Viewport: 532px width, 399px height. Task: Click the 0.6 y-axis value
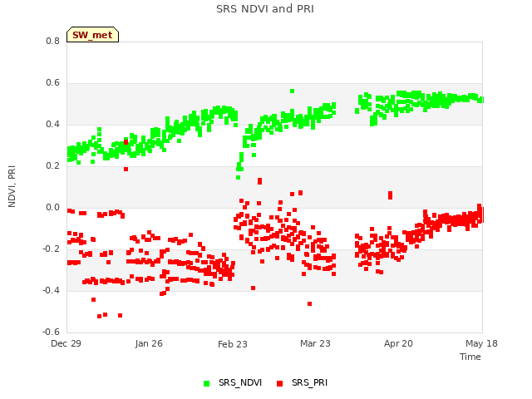tap(52, 83)
